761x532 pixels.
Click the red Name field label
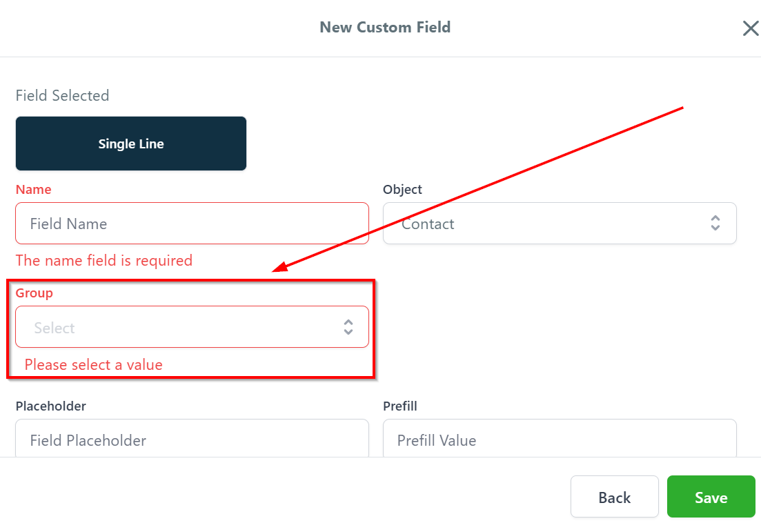tap(34, 190)
